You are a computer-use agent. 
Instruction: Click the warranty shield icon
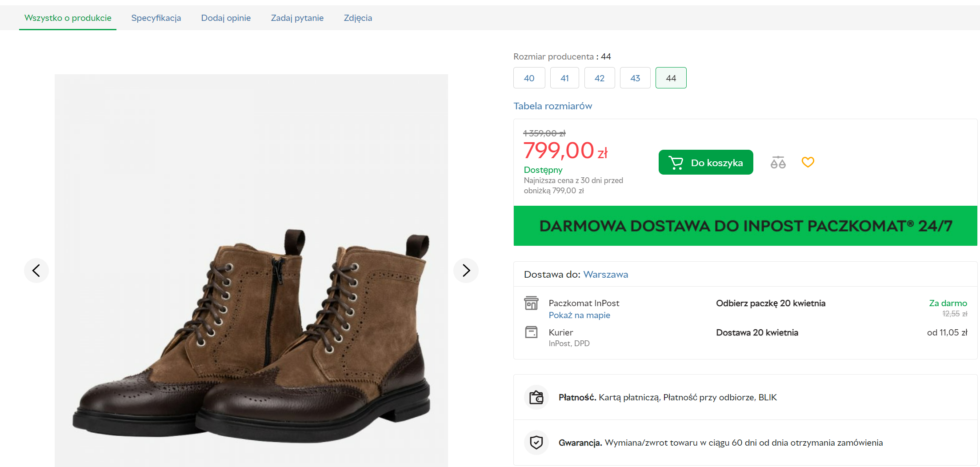536,443
